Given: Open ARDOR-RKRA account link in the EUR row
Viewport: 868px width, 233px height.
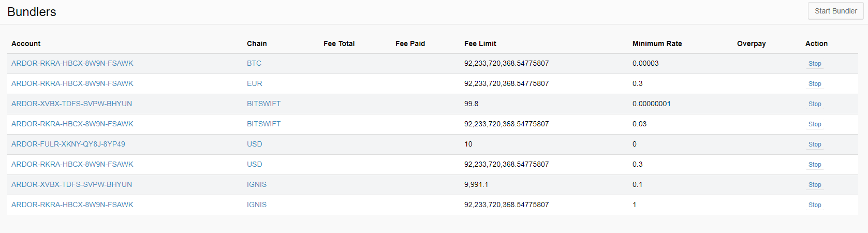Looking at the screenshot, I should pos(72,83).
